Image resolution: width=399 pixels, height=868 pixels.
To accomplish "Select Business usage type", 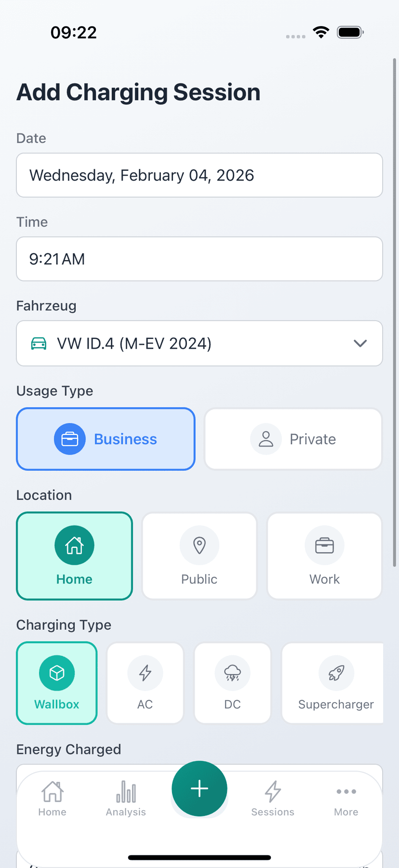I will pyautogui.click(x=106, y=439).
